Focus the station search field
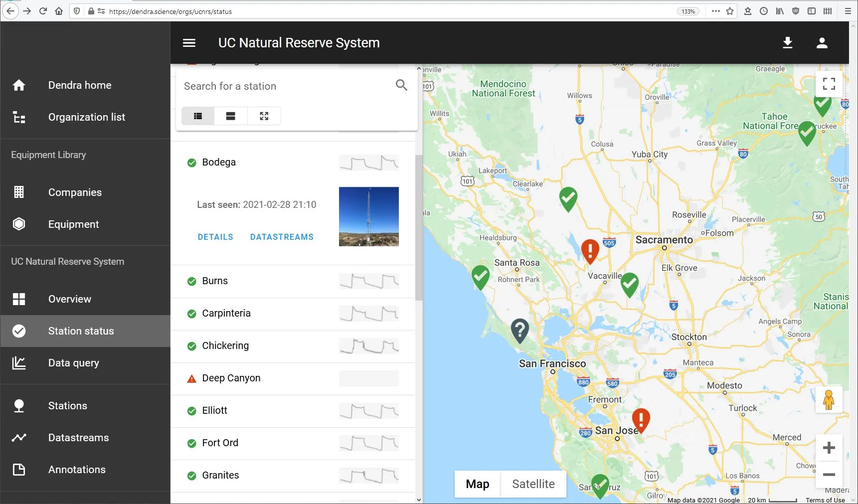Screen dimensions: 858x504 coord(287,86)
